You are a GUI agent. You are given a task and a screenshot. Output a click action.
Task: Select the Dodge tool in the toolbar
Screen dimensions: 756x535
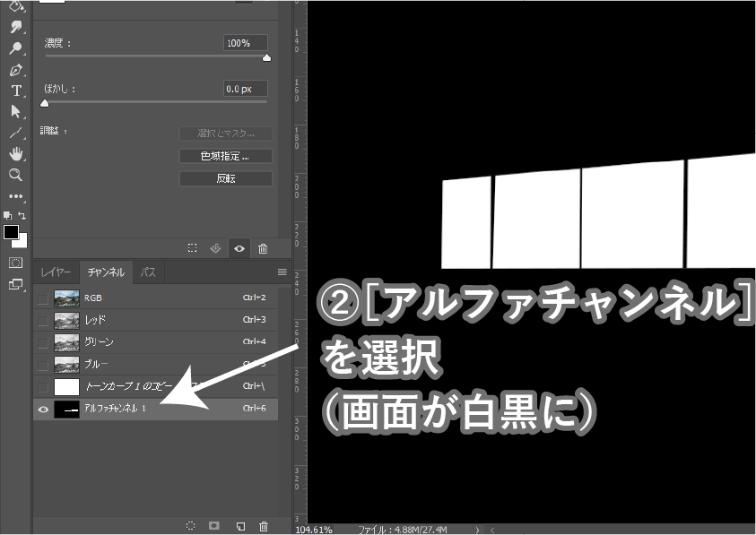click(x=15, y=48)
